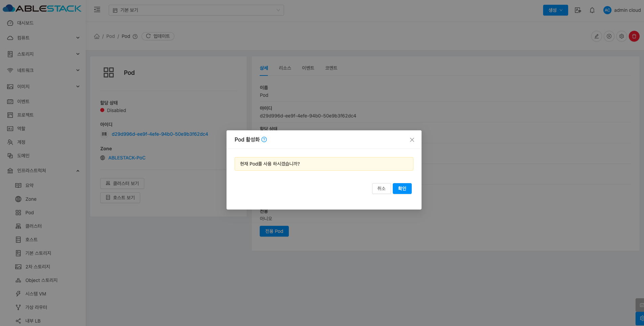
Task: Toggle the sidebar collapse menu icon
Action: (97, 10)
